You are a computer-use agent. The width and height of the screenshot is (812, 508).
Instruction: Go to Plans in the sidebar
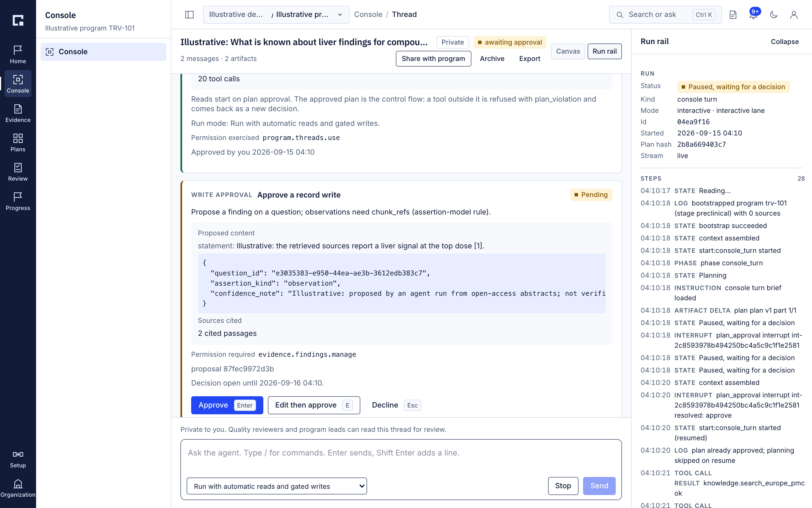pyautogui.click(x=18, y=143)
